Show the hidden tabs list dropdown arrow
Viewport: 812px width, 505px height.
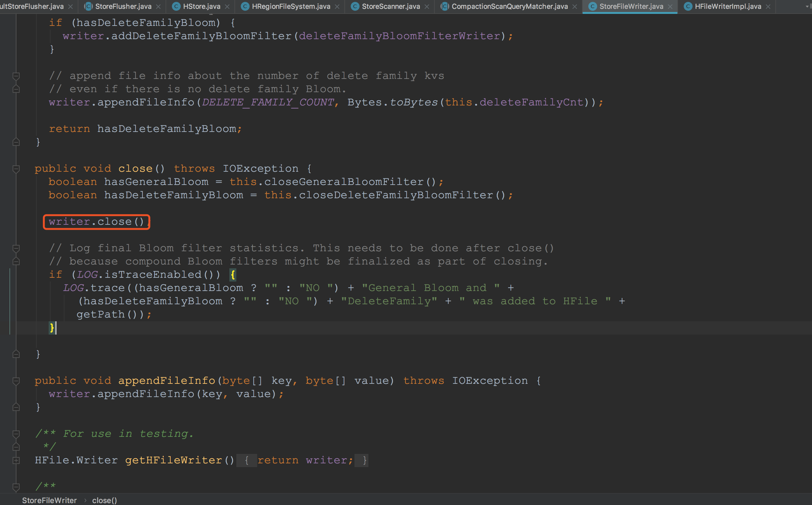click(807, 6)
